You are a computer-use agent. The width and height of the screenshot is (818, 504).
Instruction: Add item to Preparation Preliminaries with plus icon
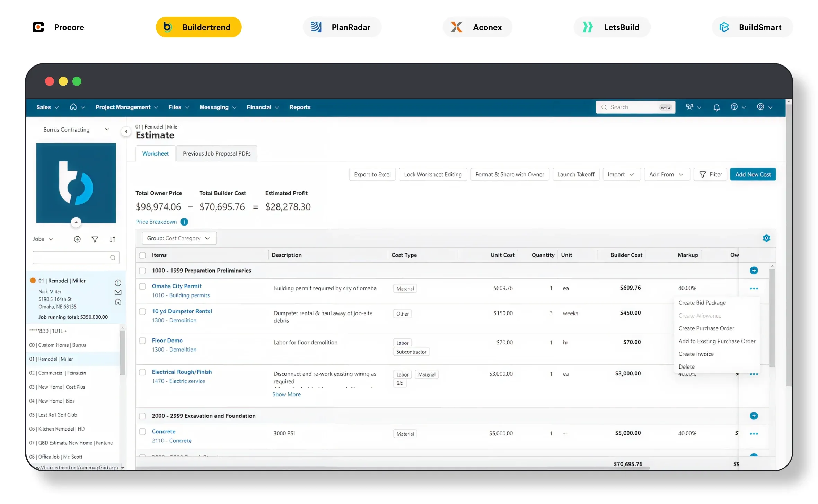[754, 271]
